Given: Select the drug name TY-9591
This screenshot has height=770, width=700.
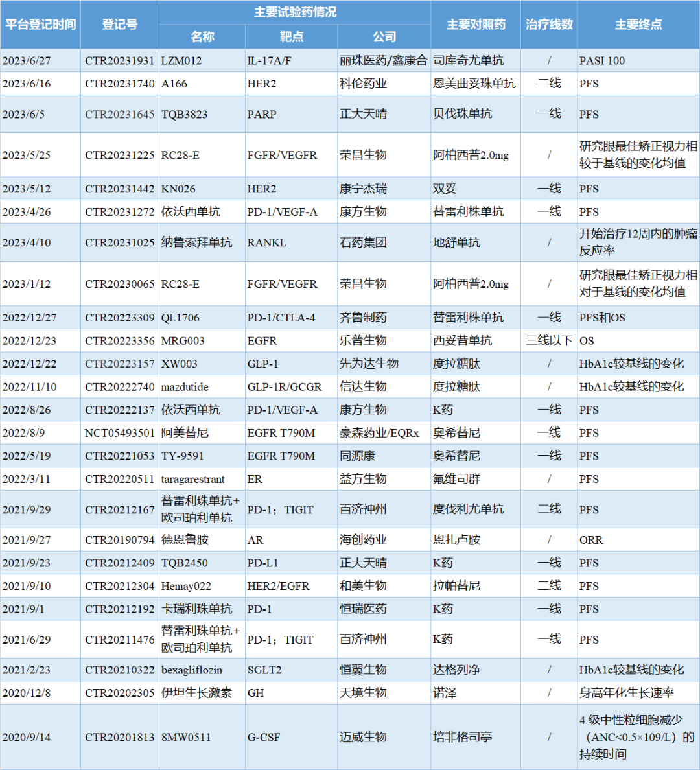Looking at the screenshot, I should (182, 456).
